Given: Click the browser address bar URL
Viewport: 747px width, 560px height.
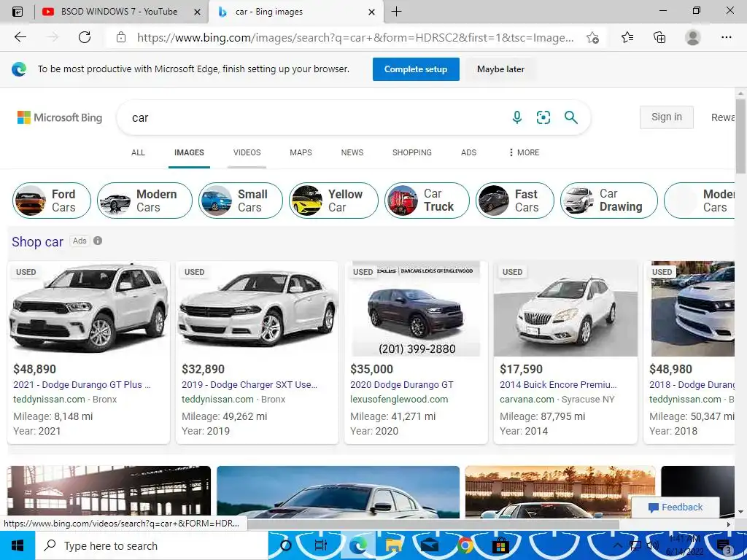Looking at the screenshot, I should coord(355,38).
